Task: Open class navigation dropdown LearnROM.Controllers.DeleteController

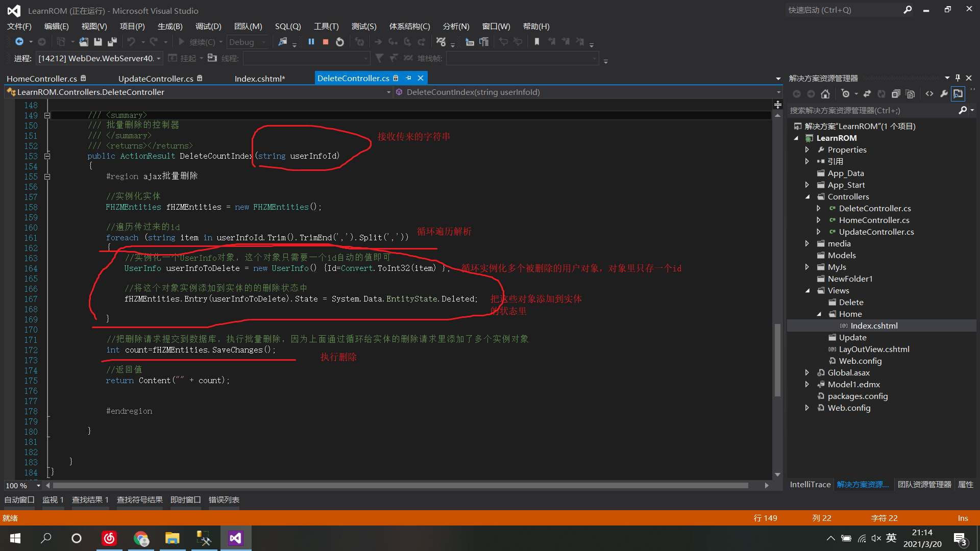Action: pos(199,92)
